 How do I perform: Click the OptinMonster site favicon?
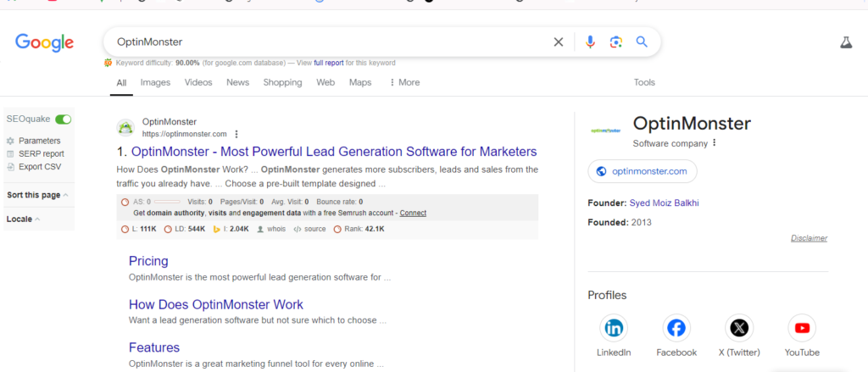click(x=125, y=128)
